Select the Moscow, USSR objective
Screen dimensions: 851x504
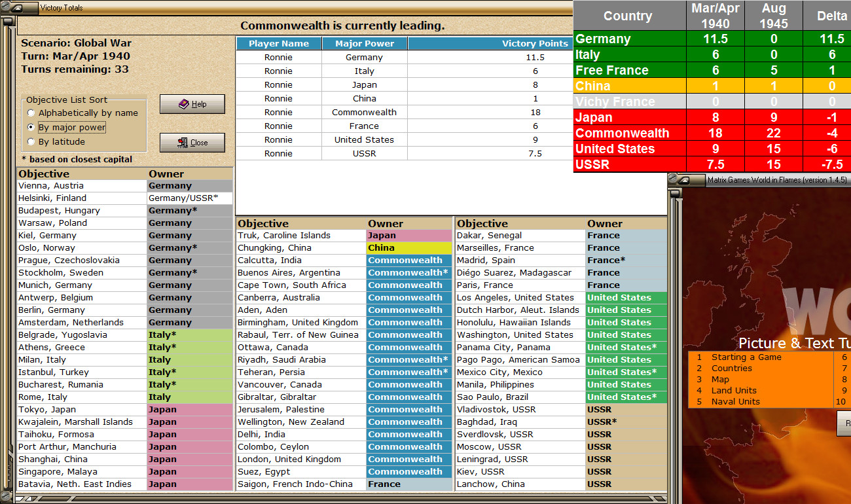point(520,447)
